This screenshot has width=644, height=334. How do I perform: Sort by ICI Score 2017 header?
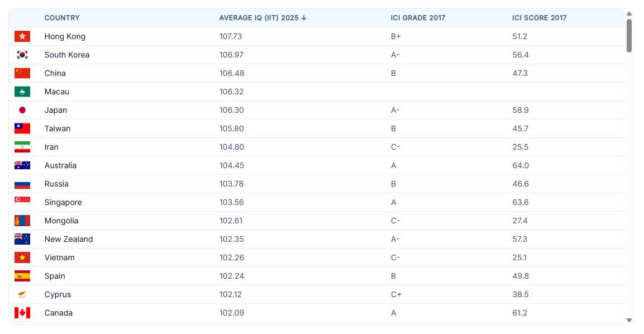coord(539,18)
